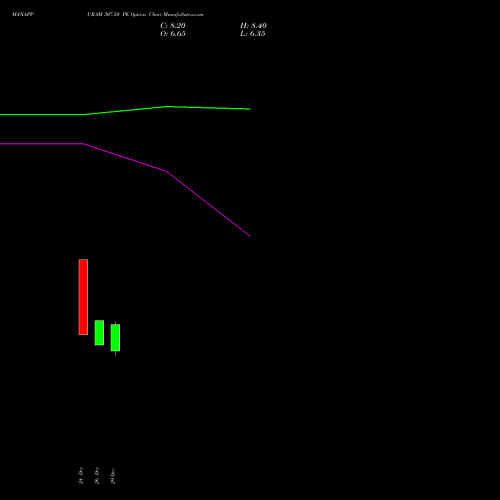500x500 pixels.
Task: Select the tall red candlestick
Action: (83, 297)
